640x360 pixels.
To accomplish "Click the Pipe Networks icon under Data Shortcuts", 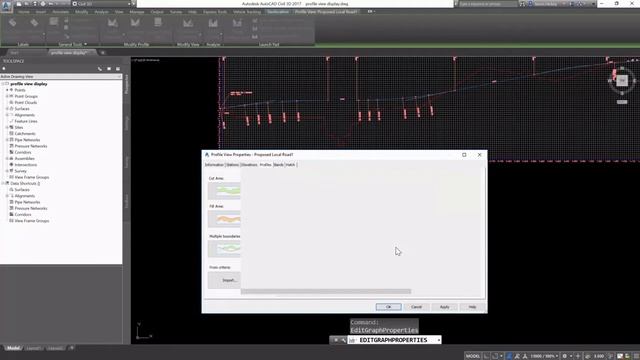I will 11,202.
